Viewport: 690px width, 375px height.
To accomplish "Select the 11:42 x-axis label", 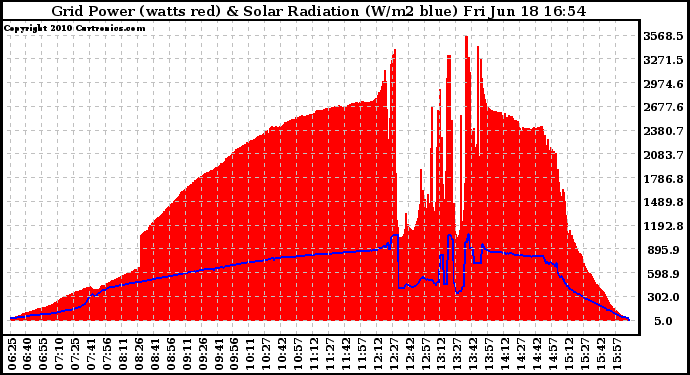I will point(346,353).
